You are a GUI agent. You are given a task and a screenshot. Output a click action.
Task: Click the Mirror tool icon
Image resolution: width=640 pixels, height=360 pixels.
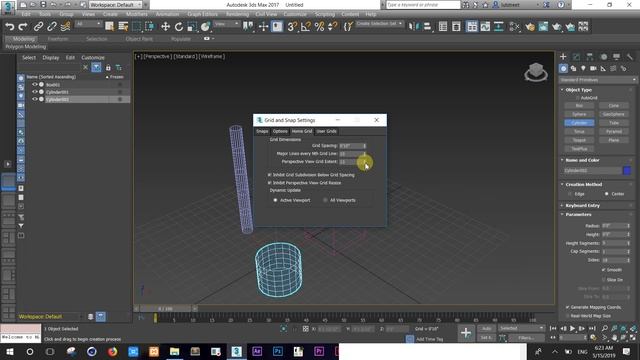click(413, 27)
